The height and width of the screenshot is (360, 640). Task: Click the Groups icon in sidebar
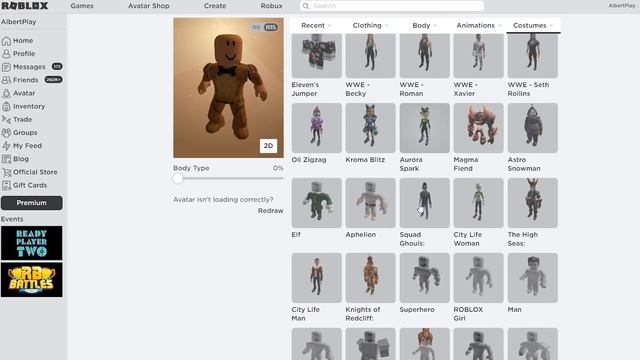6,133
